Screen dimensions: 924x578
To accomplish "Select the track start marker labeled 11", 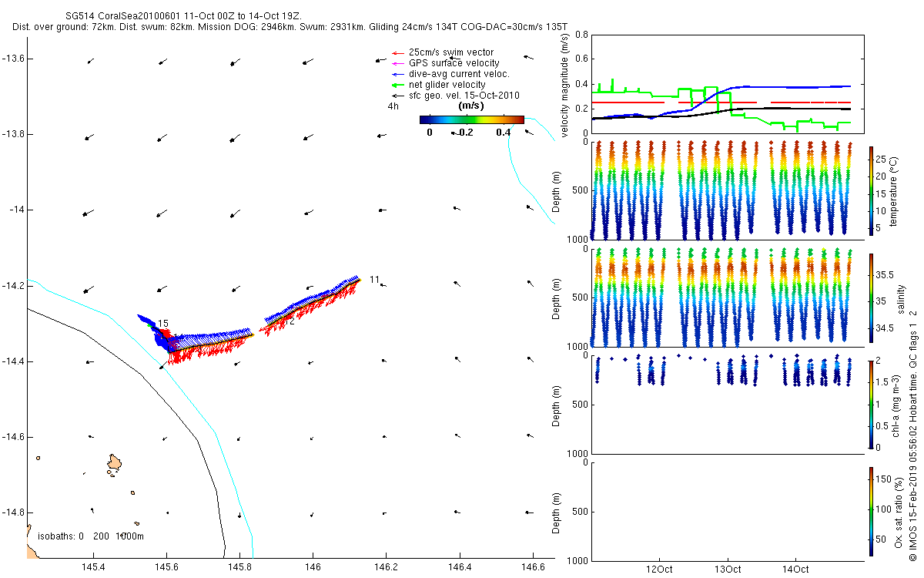I will click(374, 279).
